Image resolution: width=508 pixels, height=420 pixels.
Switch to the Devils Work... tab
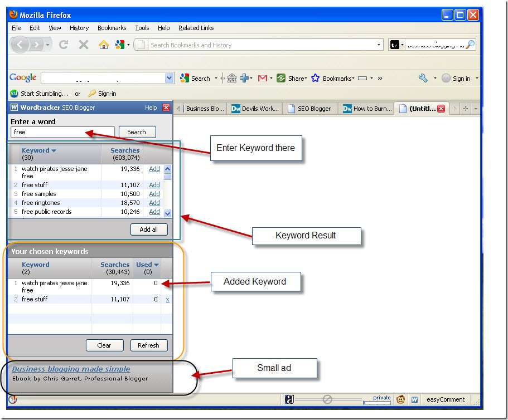255,109
